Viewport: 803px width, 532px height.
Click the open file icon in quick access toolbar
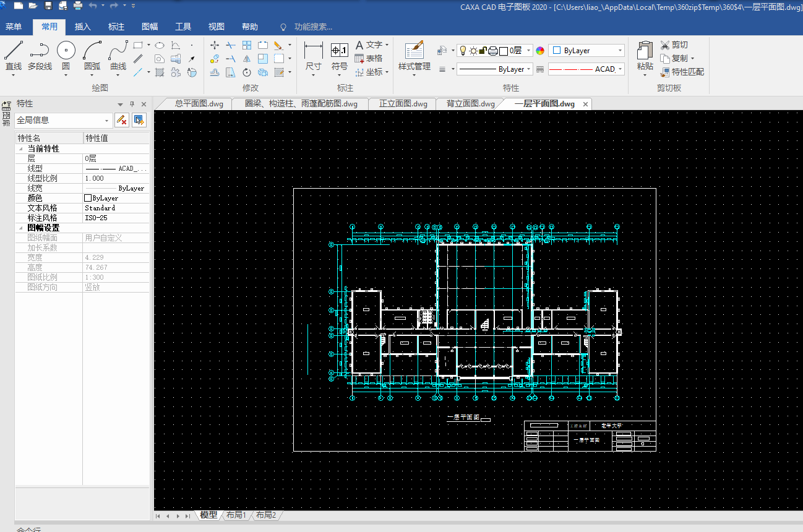point(33,6)
